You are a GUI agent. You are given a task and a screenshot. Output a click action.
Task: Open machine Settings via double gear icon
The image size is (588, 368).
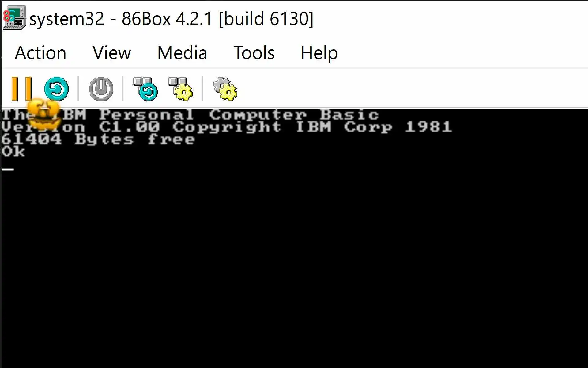225,89
